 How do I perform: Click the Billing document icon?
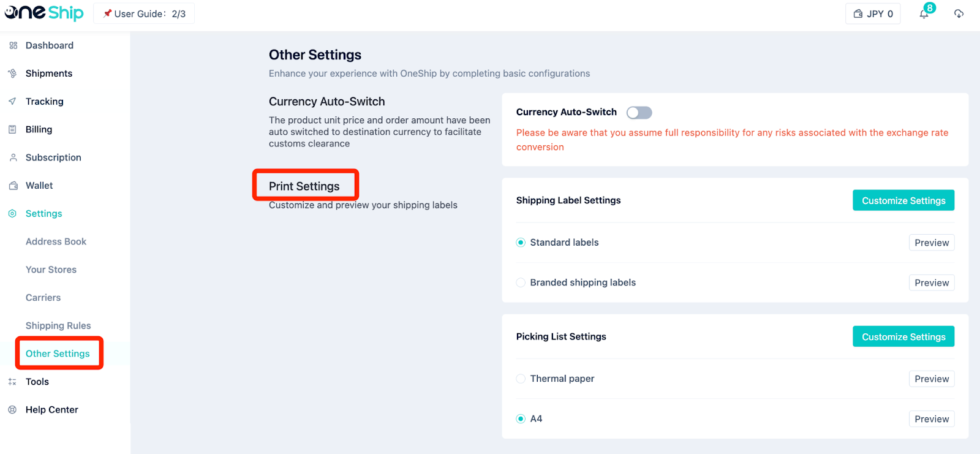13,129
